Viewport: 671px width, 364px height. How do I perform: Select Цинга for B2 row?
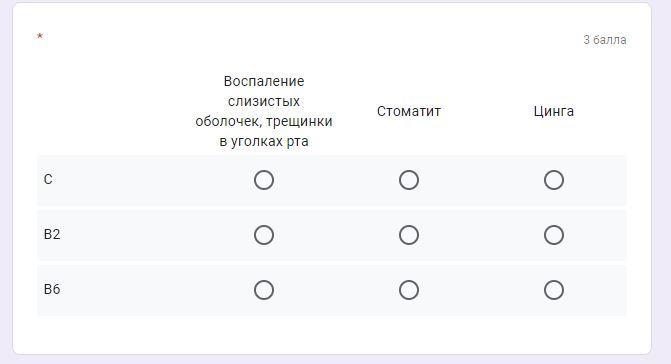click(554, 235)
